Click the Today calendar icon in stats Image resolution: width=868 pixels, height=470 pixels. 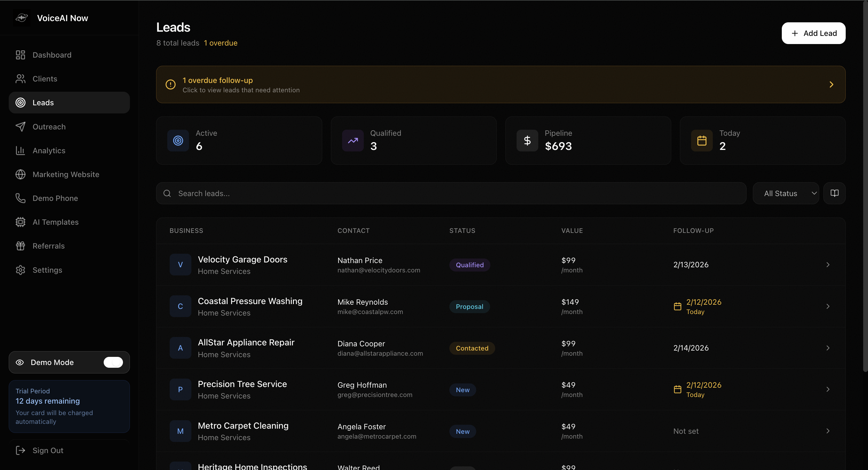pos(702,141)
